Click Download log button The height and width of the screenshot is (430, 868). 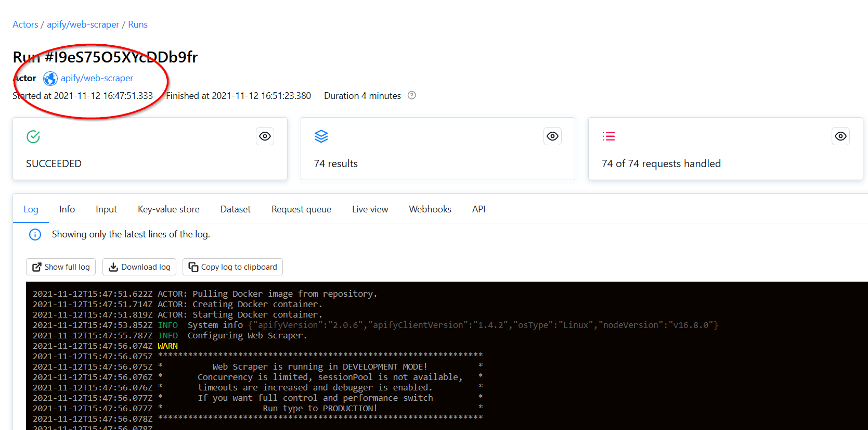pos(139,267)
